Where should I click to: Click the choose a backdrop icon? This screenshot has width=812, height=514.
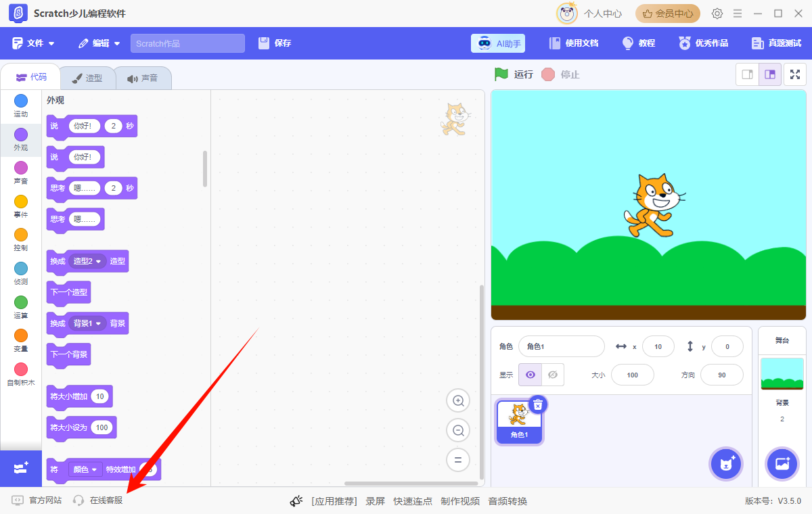pos(782,464)
